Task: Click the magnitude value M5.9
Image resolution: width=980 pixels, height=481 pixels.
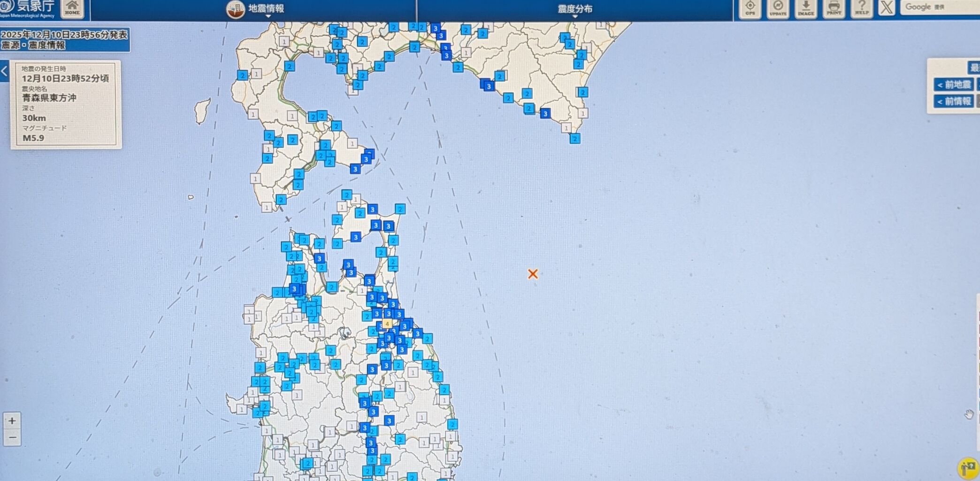Action: tap(33, 138)
